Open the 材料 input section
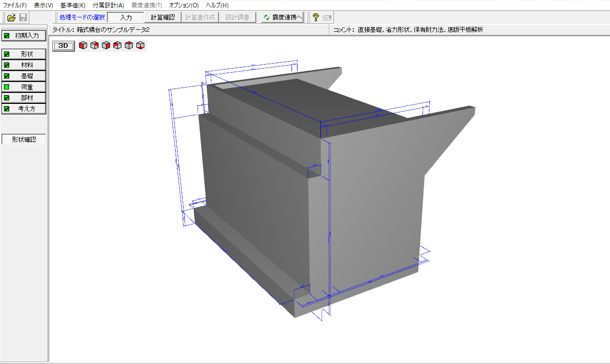Viewport: 610px width, 364px height. 24,65
